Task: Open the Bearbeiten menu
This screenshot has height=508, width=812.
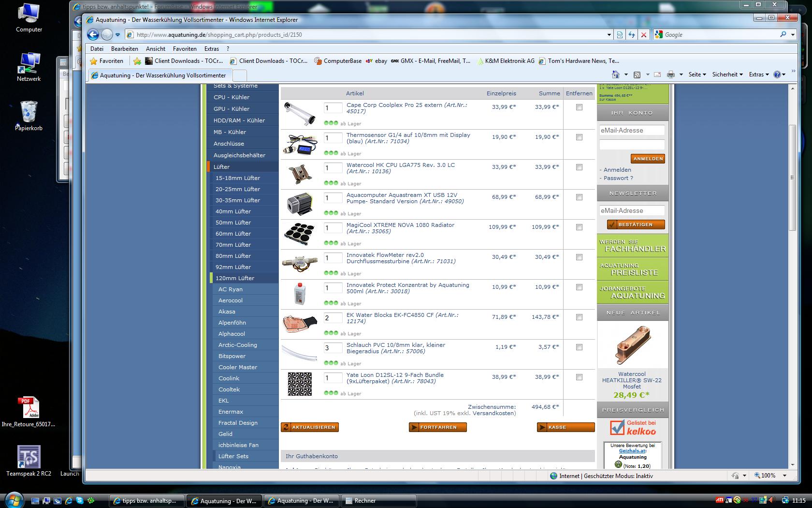Action: click(x=124, y=49)
